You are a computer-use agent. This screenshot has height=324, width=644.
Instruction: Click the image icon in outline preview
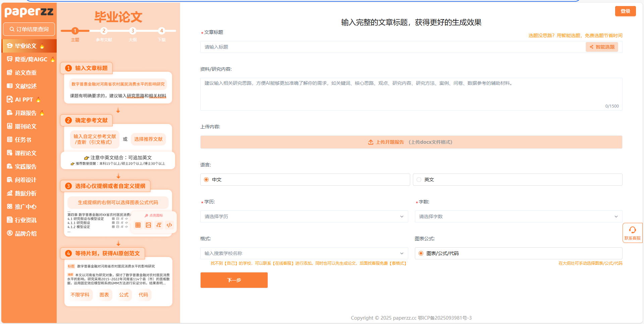coord(148,225)
